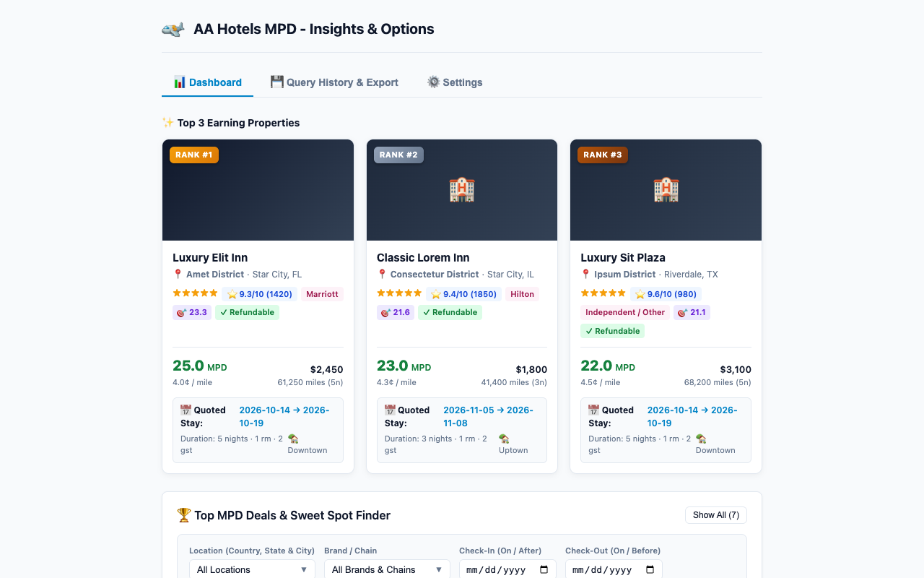Click the Uptown house icon on Classic Lorem Inn
Viewport: 924px width, 578px height.
point(504,439)
